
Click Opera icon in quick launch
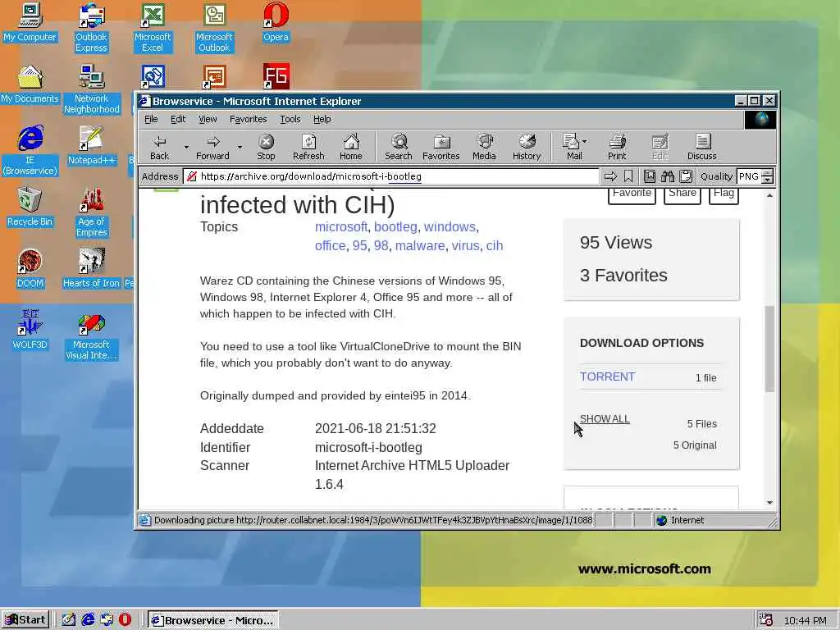point(126,619)
